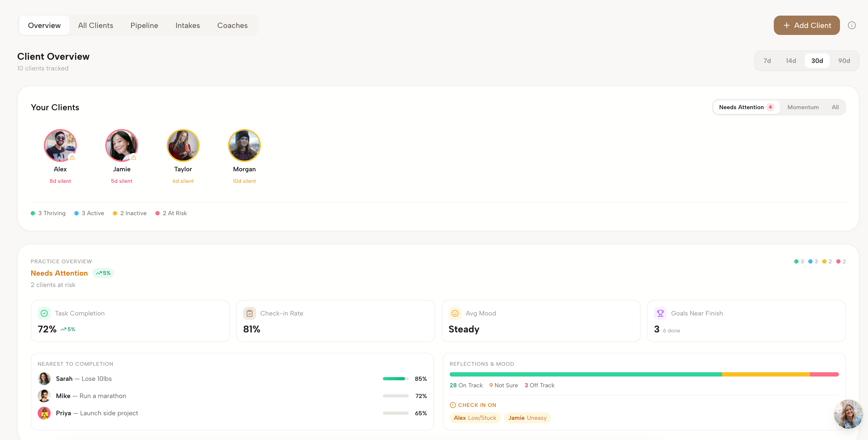This screenshot has height=440, width=868.
Task: Go to the Coaches tab
Action: [232, 25]
